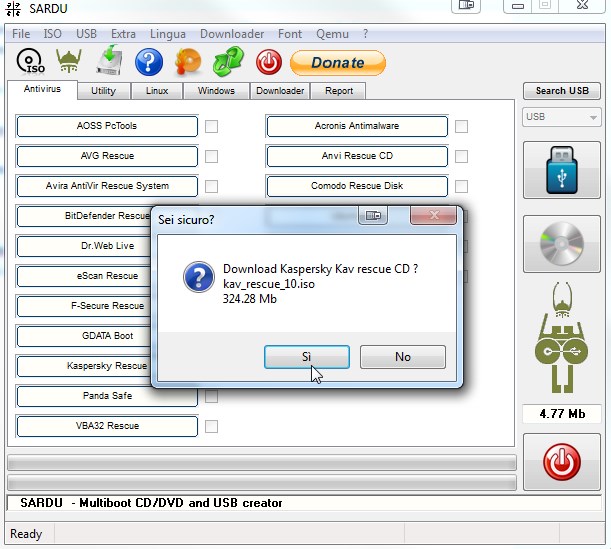
Task: Click the SARDU Multiboot CD/DVD and USB creator banner
Action: [x=304, y=503]
